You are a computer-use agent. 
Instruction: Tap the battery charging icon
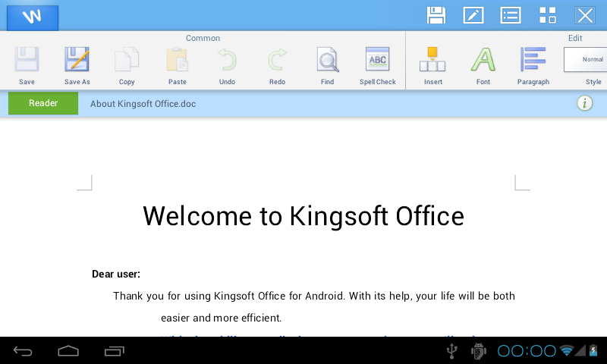coord(593,350)
